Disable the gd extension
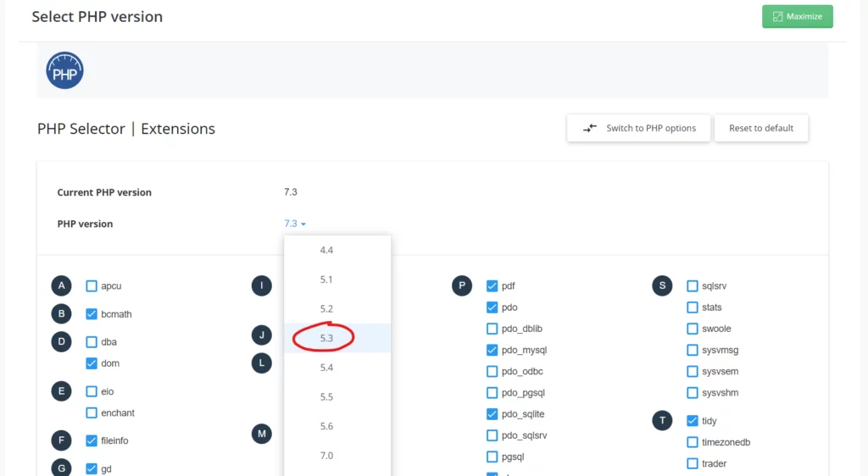The width and height of the screenshot is (868, 476). point(92,469)
